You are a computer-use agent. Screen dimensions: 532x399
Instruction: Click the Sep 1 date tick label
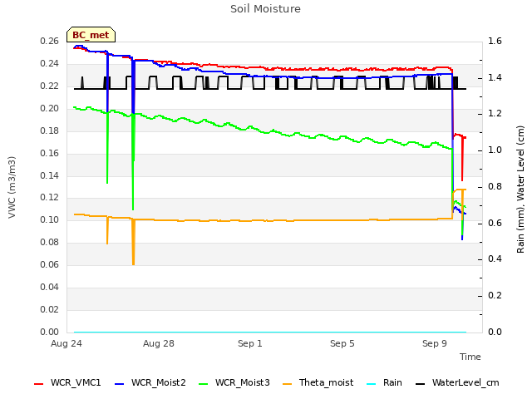(x=250, y=343)
